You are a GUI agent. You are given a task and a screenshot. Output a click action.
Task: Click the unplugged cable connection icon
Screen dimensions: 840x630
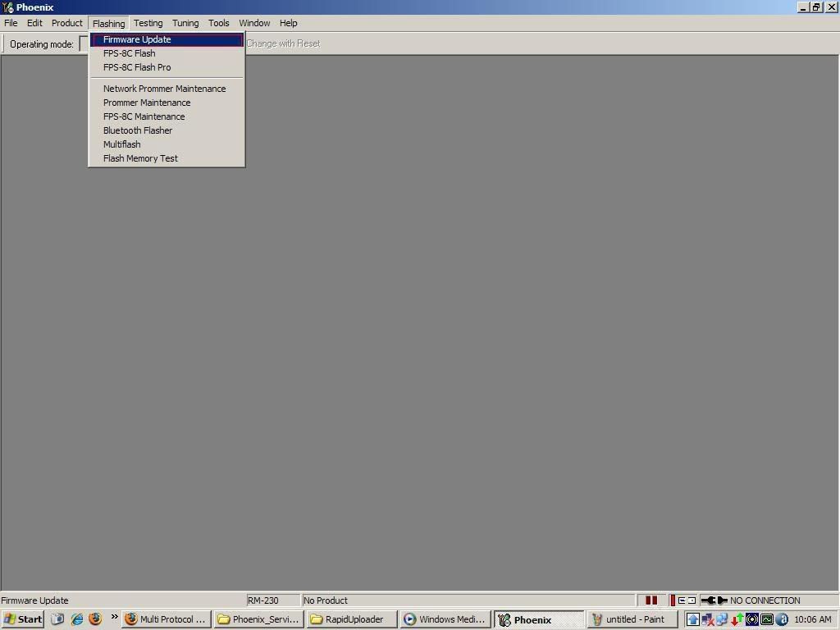[x=714, y=600]
